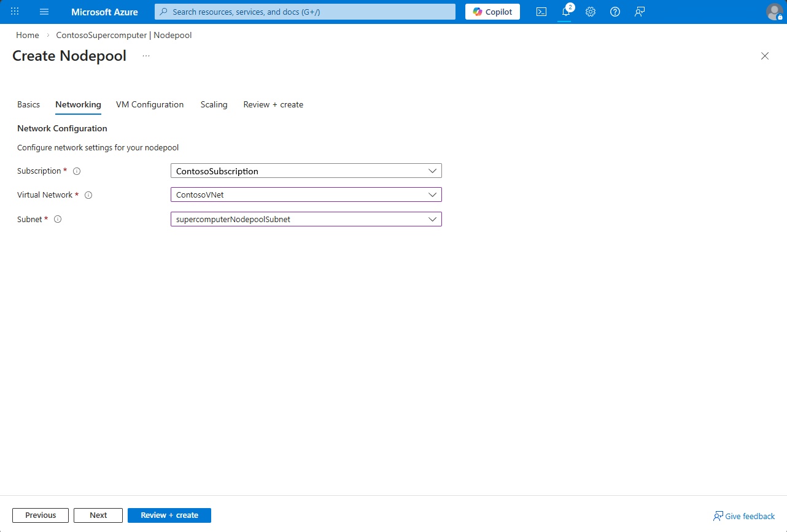Click the Microsoft Azure home title
The image size is (787, 532).
(x=104, y=12)
